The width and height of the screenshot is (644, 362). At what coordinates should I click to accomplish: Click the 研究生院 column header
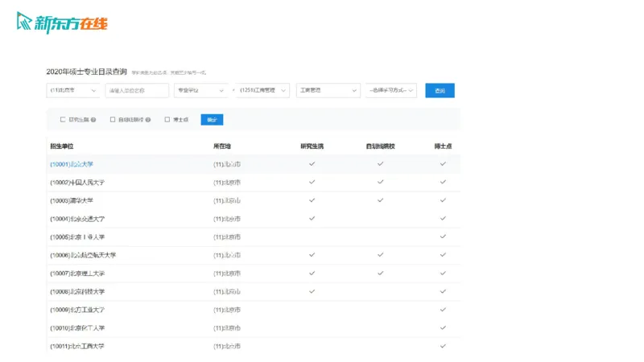(x=312, y=146)
